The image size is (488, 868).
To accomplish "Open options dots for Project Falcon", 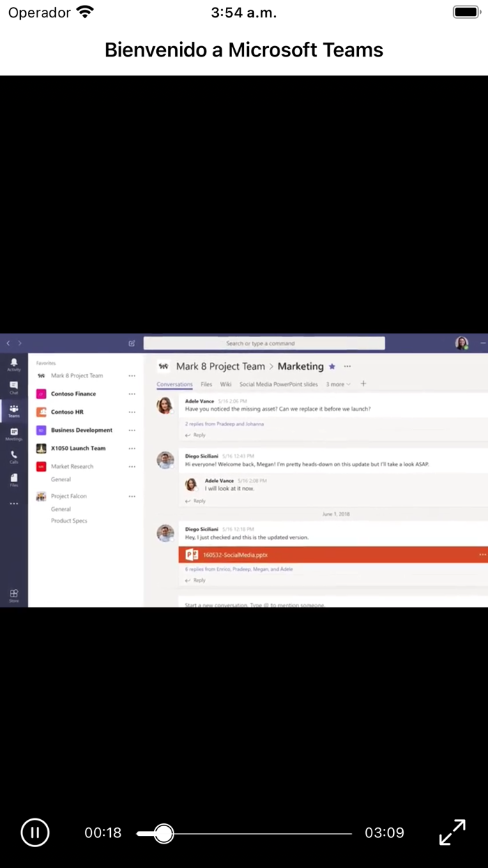I will pos(132,496).
